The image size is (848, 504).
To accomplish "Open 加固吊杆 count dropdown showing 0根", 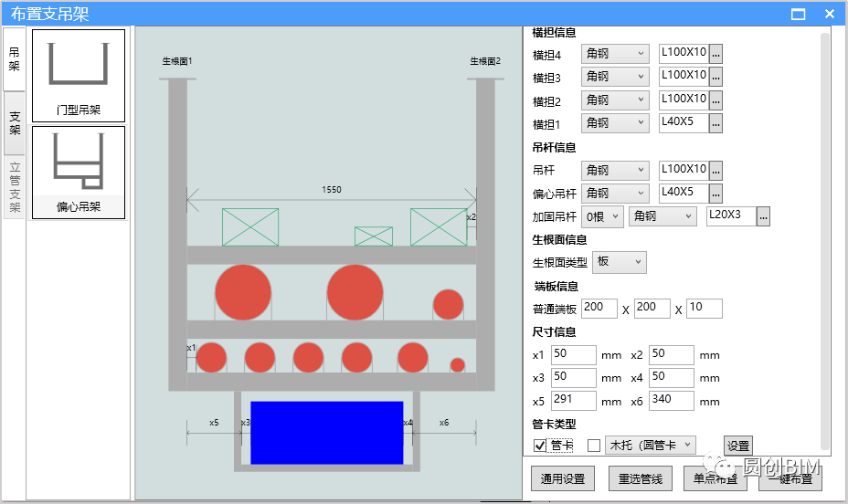I will tap(602, 216).
